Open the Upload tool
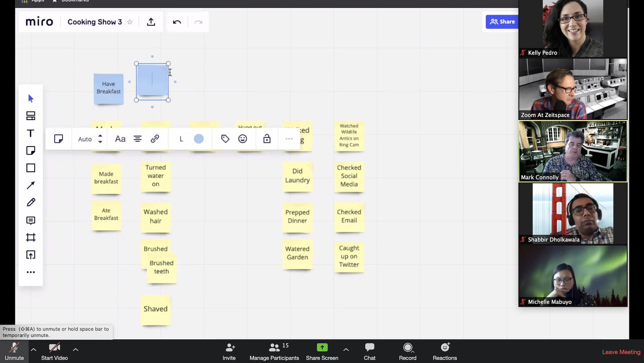The width and height of the screenshot is (644, 363). (x=31, y=255)
